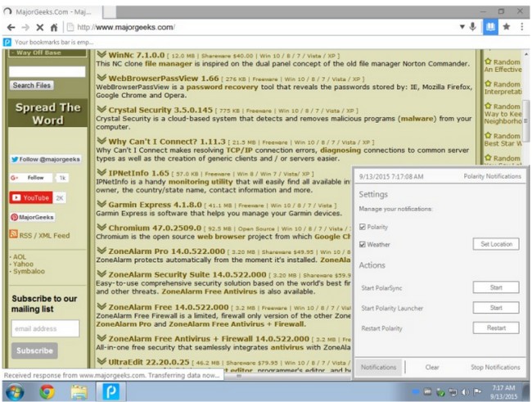Open WebBrowserPassView 1.66 link
Screen dimensions: 532x402
[x=164, y=79]
